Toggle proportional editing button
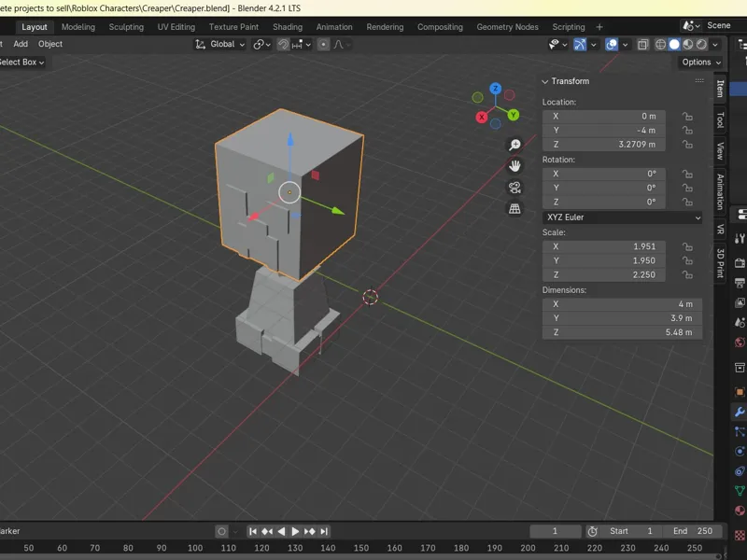This screenshot has width=747, height=560. pos(323,44)
